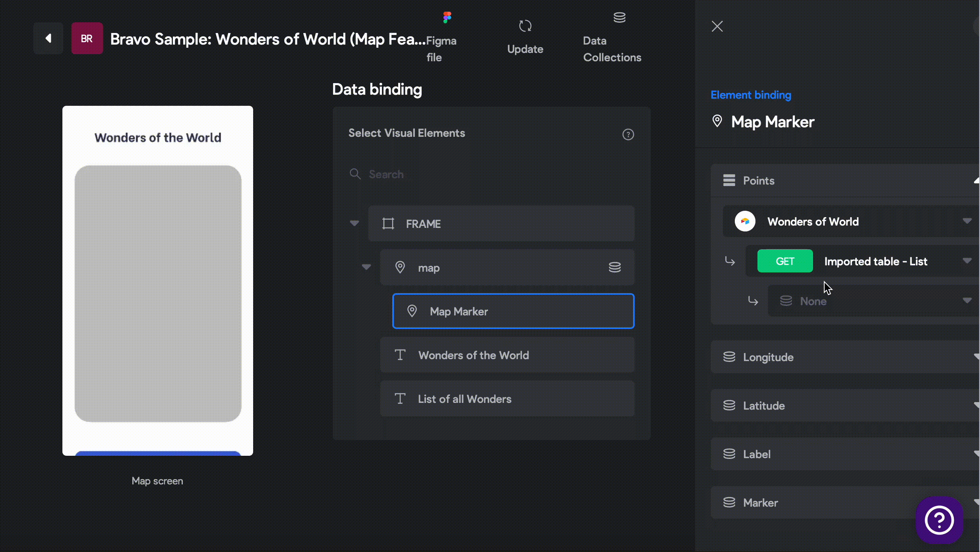Click the Update sync icon
This screenshot has height=552, width=980.
click(525, 27)
